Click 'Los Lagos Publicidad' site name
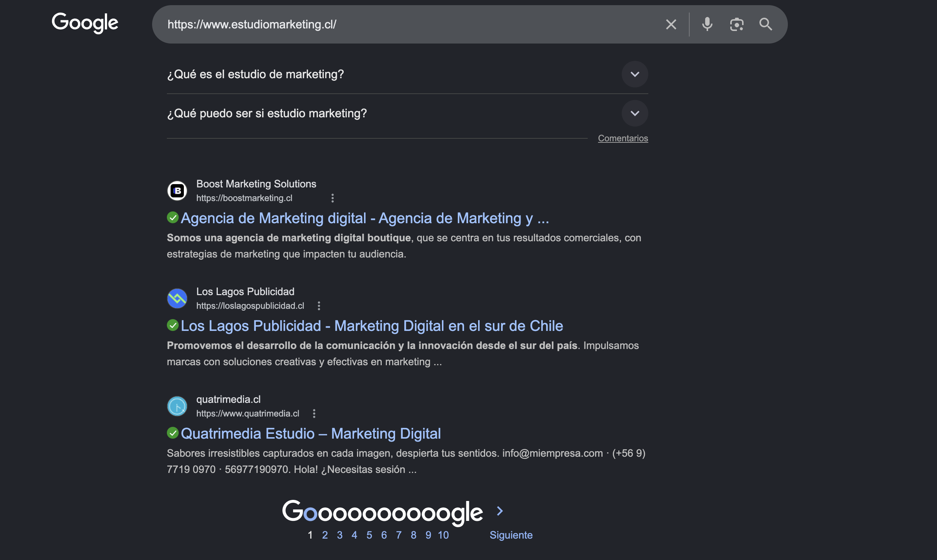This screenshot has width=937, height=560. (x=245, y=291)
